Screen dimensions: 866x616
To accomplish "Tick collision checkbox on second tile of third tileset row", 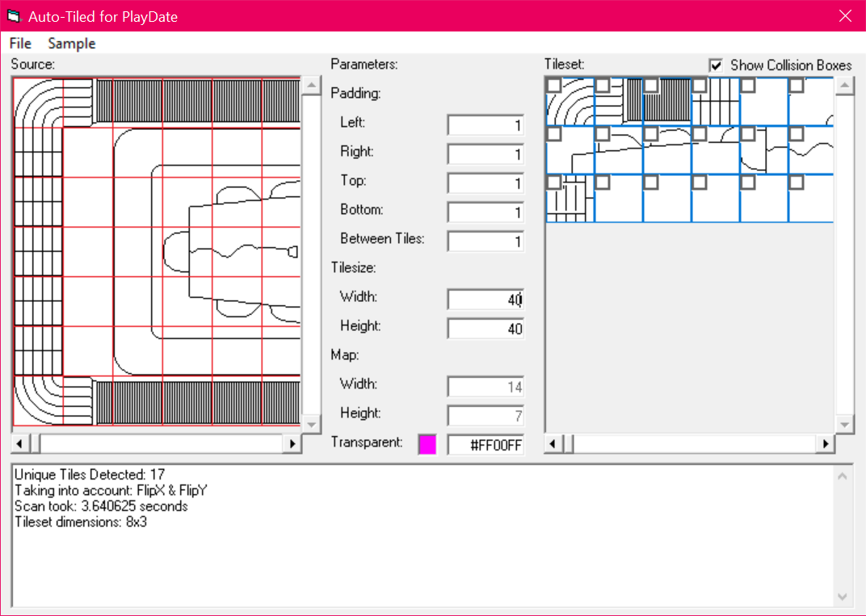I will (x=602, y=182).
